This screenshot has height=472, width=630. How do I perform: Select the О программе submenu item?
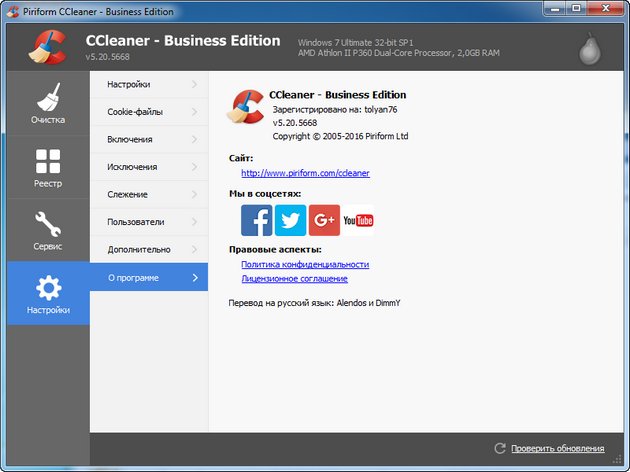coord(149,277)
